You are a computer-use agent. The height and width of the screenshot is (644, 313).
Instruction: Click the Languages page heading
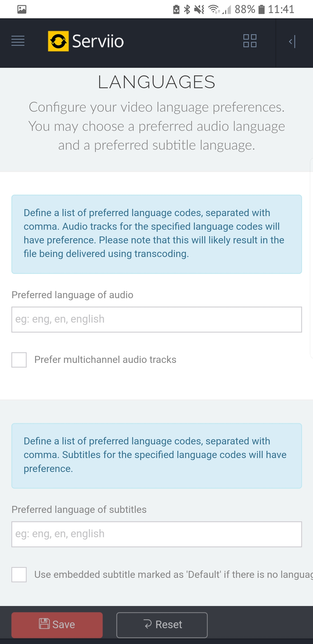click(x=156, y=82)
